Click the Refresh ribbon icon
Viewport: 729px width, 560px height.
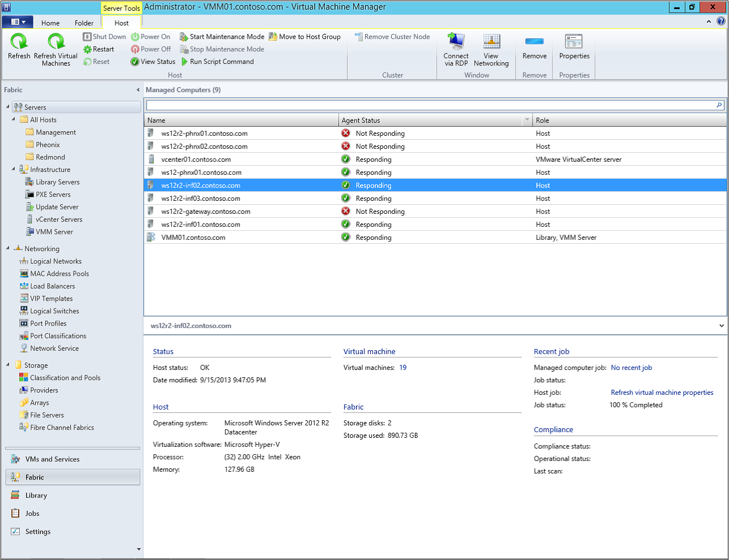19,46
